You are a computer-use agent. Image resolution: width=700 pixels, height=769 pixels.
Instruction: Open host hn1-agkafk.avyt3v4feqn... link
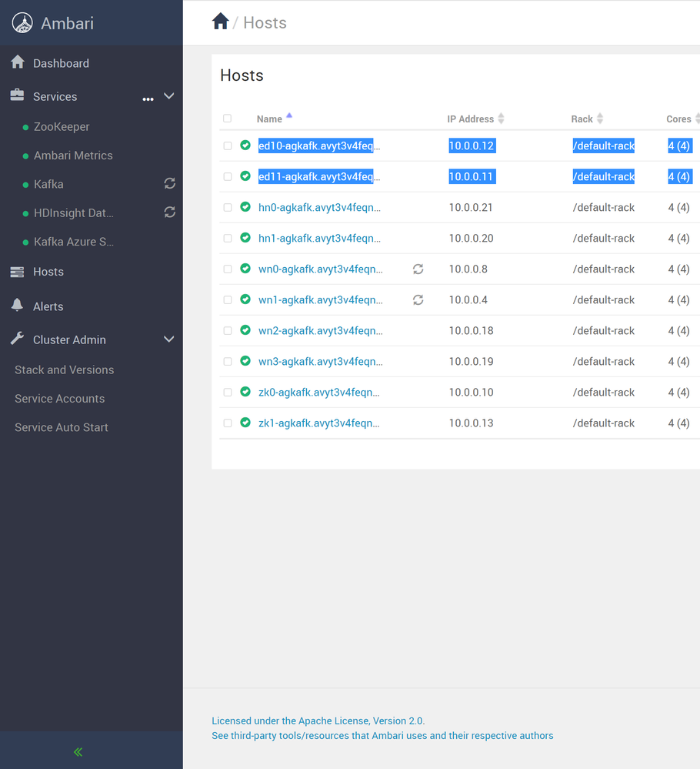pyautogui.click(x=319, y=239)
